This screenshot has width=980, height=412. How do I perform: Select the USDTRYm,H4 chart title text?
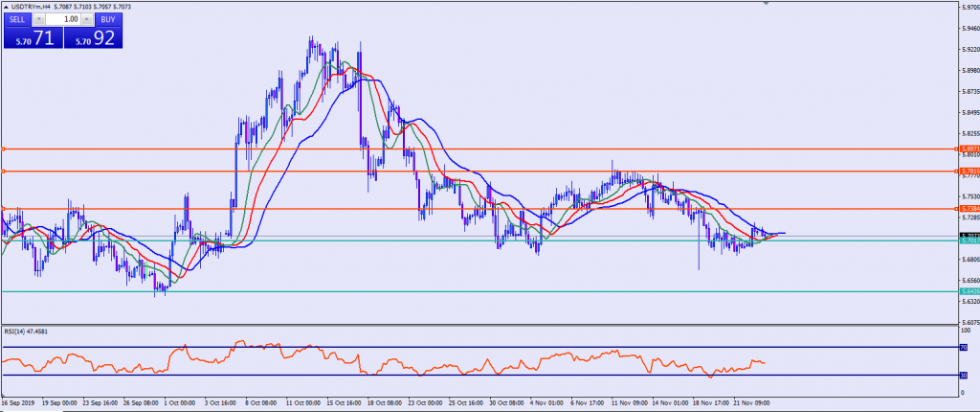(x=33, y=8)
